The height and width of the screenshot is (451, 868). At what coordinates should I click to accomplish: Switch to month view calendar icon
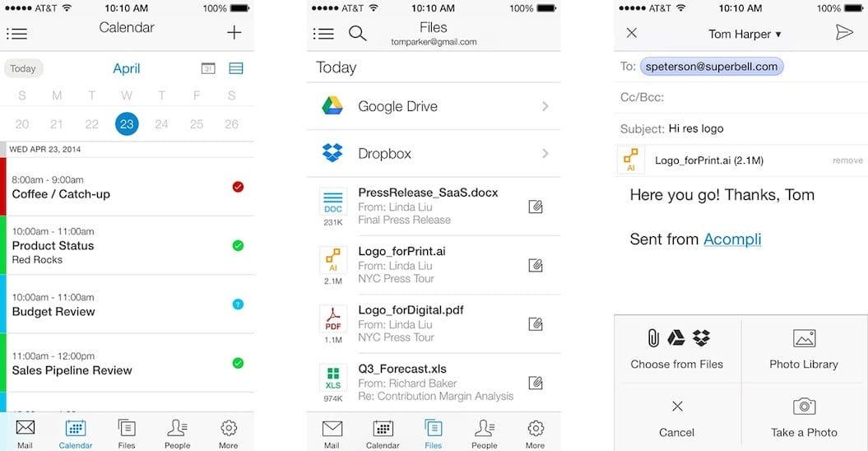pos(208,68)
